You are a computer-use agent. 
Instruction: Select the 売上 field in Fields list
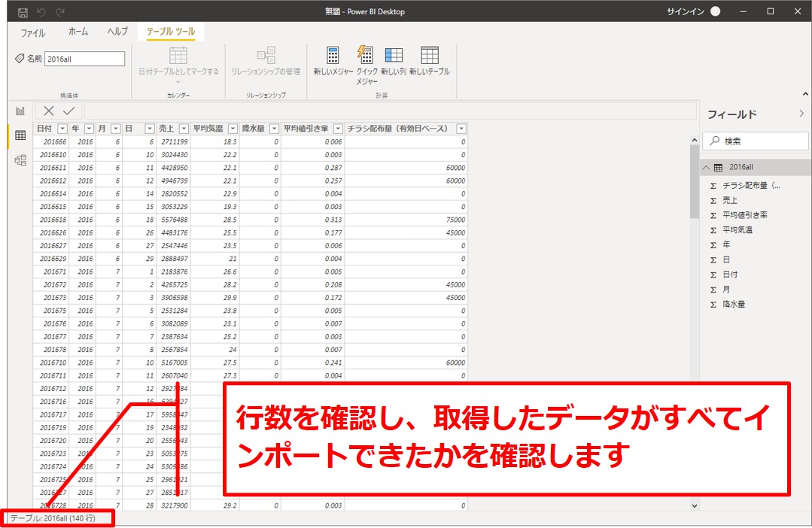click(x=730, y=200)
